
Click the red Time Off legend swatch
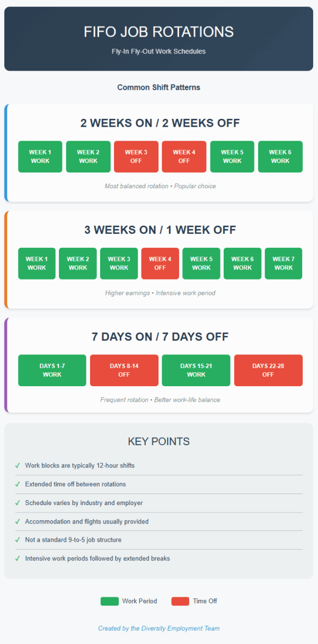pos(180,601)
